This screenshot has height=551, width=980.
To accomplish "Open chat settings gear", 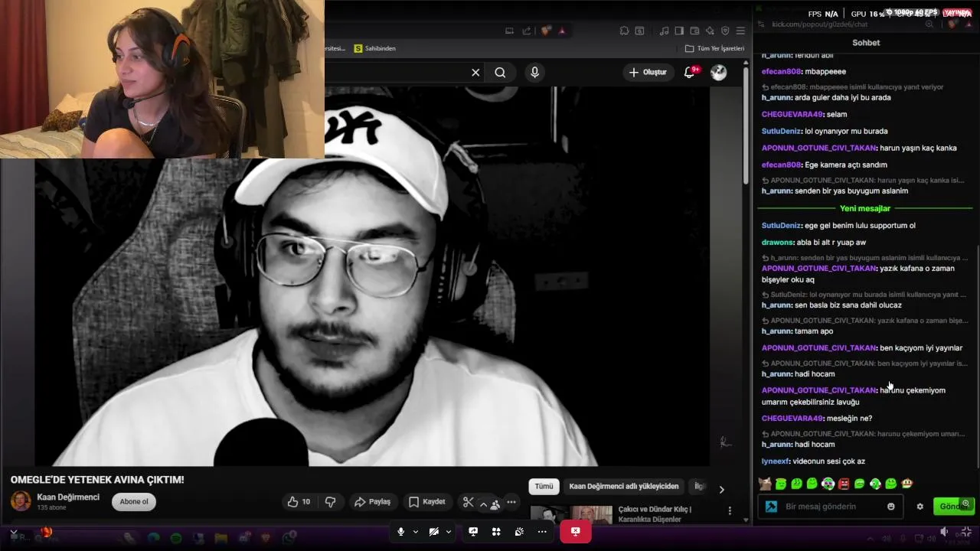I will pyautogui.click(x=920, y=507).
